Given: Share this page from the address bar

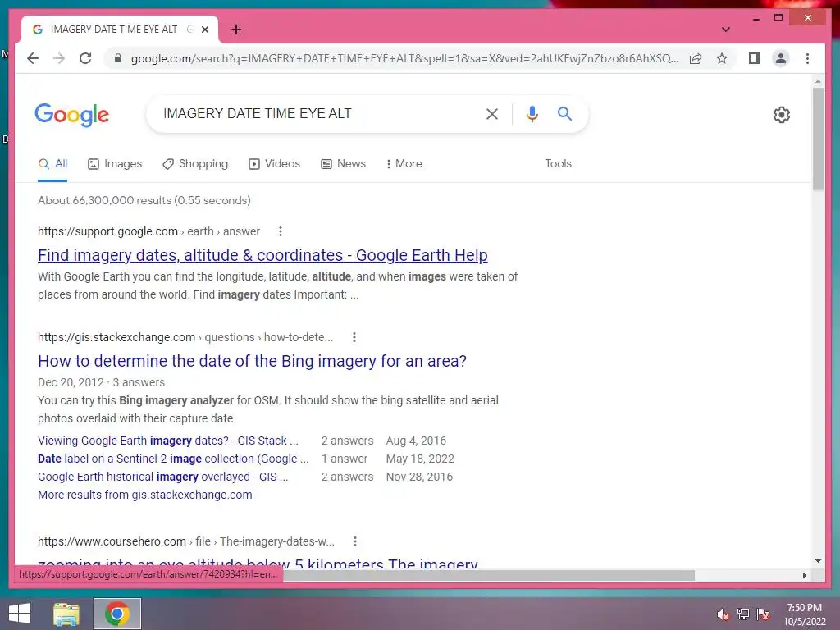Looking at the screenshot, I should pyautogui.click(x=696, y=58).
